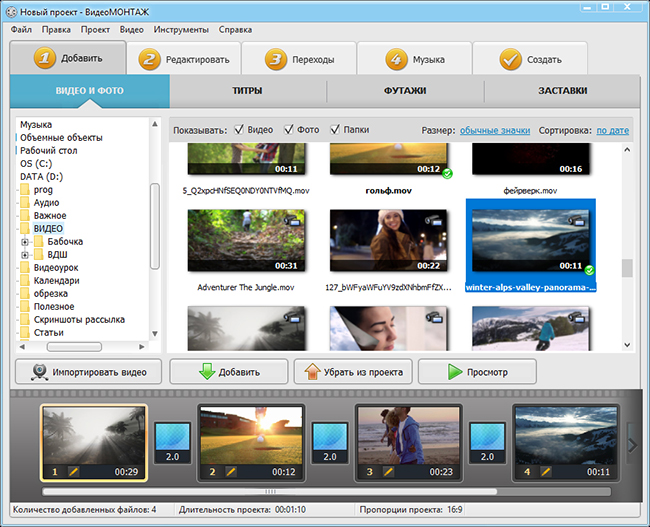Disable the Папки filter checkbox
650x527 pixels.
(x=334, y=130)
